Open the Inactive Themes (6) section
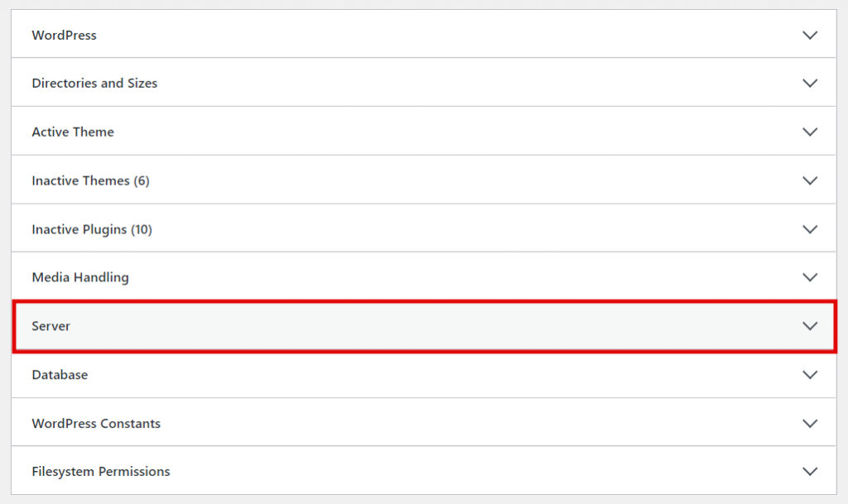The width and height of the screenshot is (848, 504). [90, 180]
